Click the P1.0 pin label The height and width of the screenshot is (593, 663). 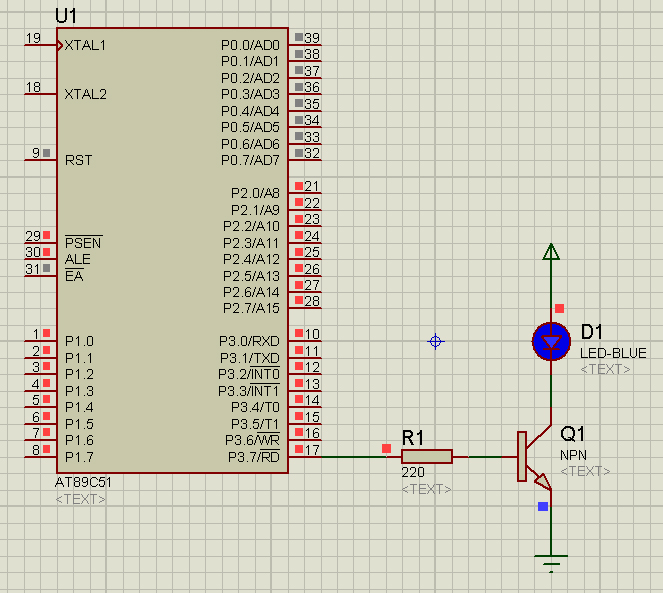tap(79, 341)
